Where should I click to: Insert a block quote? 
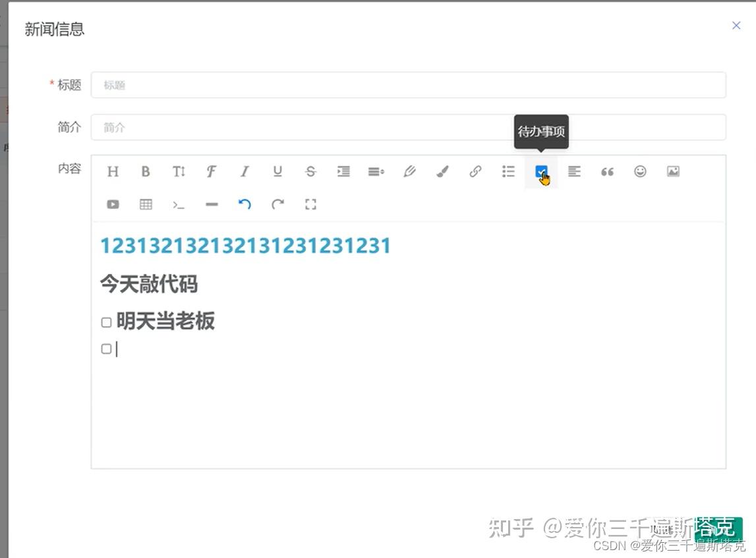[607, 171]
